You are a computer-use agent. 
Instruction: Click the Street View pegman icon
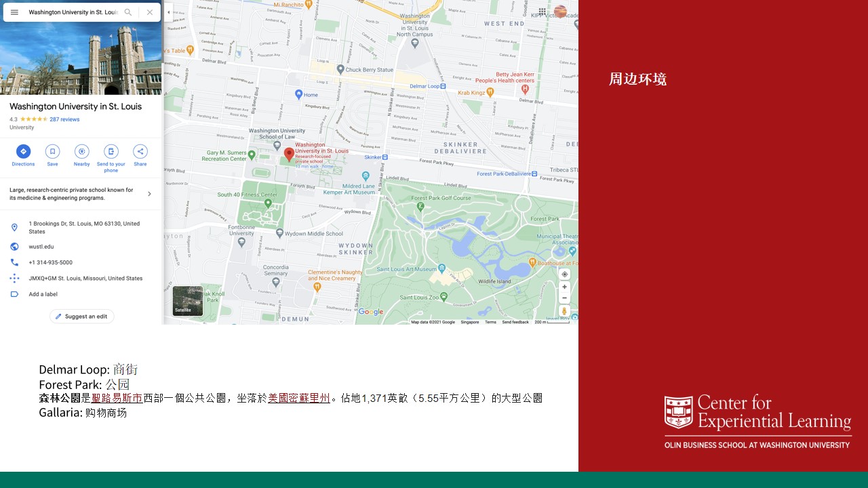pos(564,312)
